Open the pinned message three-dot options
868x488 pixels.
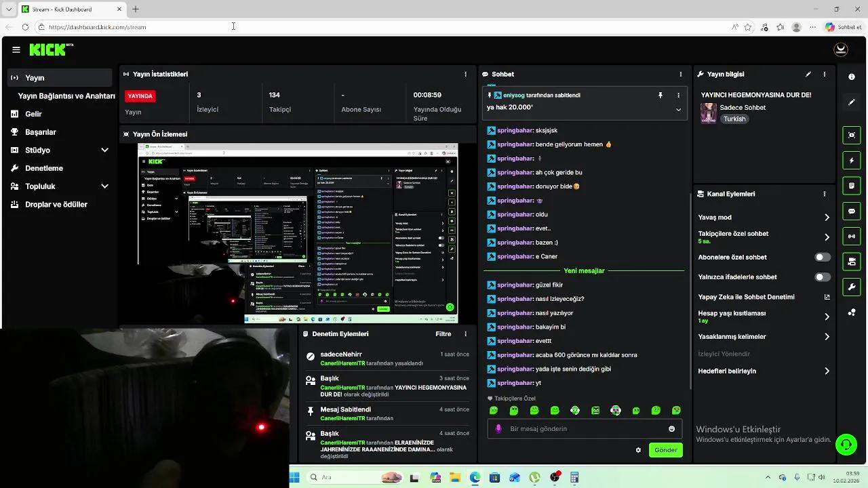point(678,96)
